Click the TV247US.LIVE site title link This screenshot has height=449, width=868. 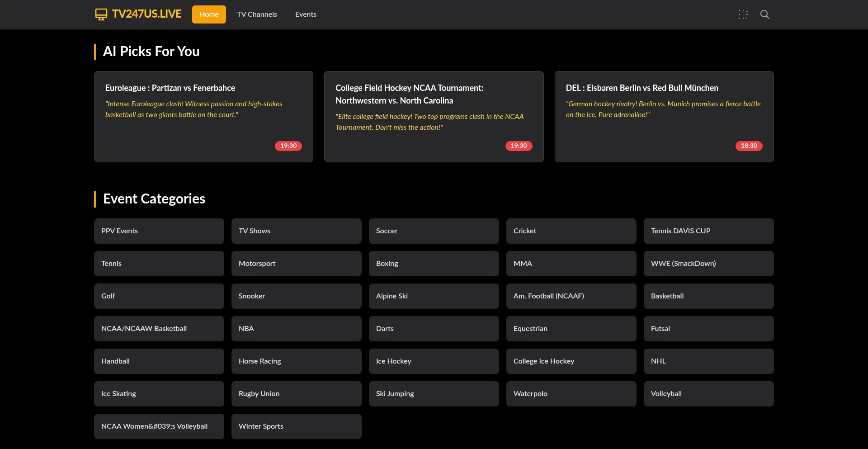(x=146, y=14)
